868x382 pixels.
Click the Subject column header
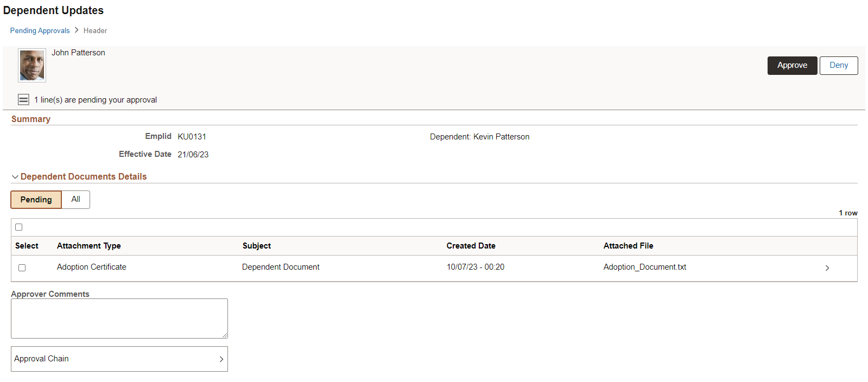pos(257,246)
